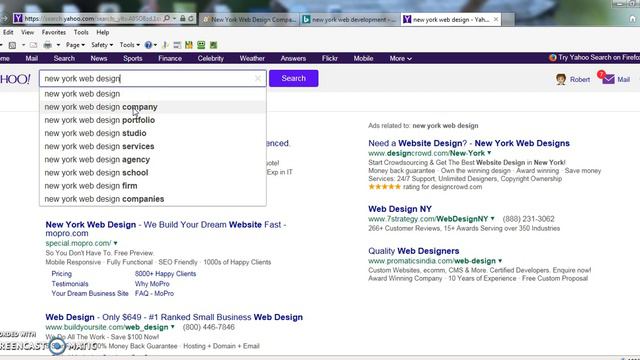
Task: Open the Mail envelope icon with red badge
Action: click(607, 78)
